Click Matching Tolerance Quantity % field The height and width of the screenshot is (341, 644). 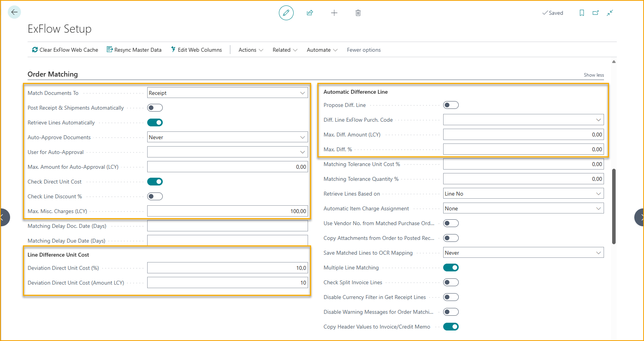coord(524,179)
